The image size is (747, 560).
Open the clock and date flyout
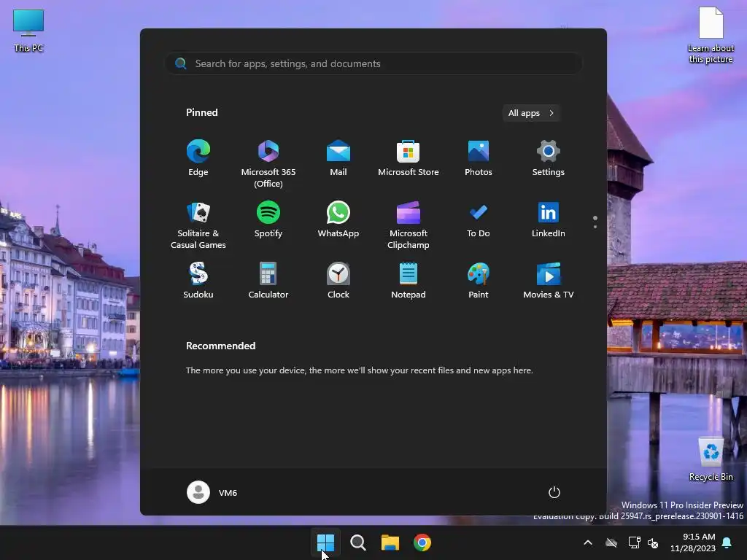pos(692,542)
